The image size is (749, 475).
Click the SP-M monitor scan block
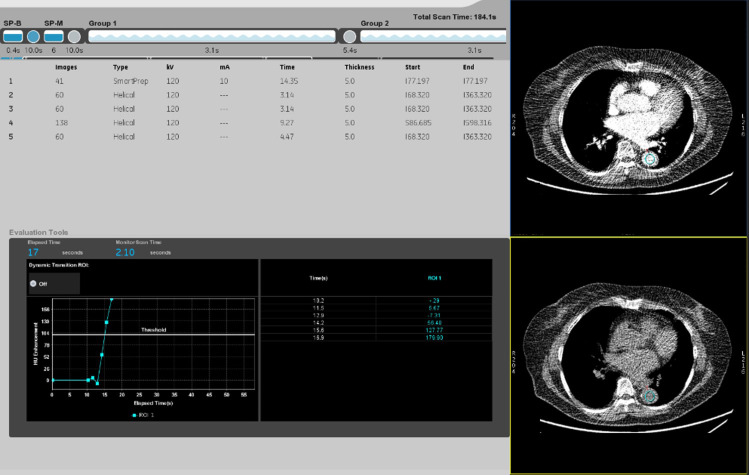point(54,36)
